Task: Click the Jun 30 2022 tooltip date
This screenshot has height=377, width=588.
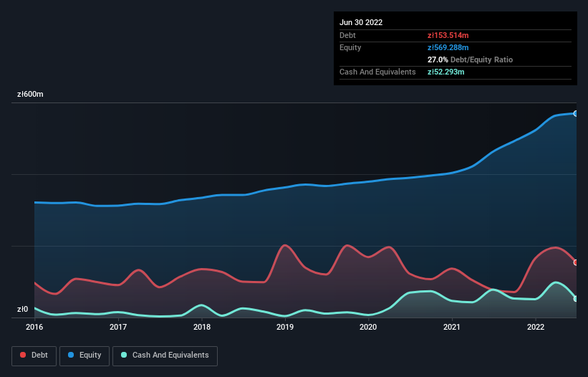Action: click(361, 22)
